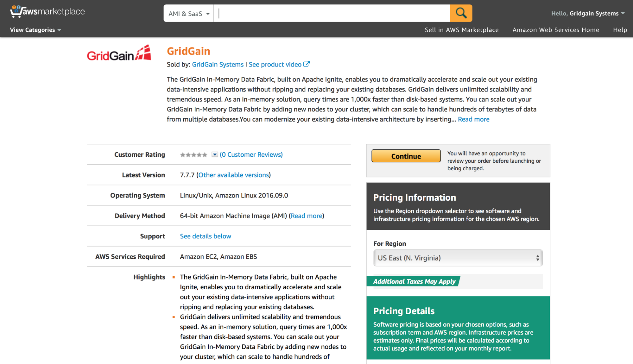This screenshot has height=364, width=633.
Task: Click the five-star customer rating icons
Action: [x=193, y=155]
